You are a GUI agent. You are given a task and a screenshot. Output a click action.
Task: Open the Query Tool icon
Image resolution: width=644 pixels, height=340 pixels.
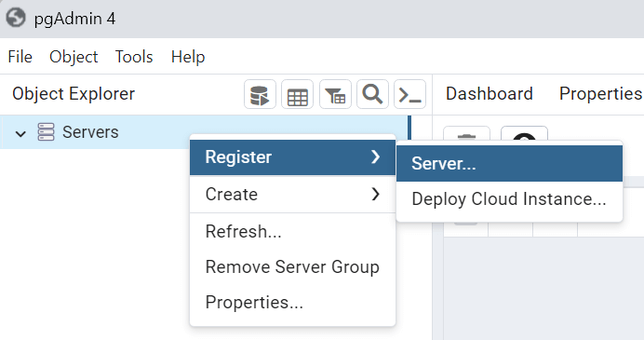260,95
